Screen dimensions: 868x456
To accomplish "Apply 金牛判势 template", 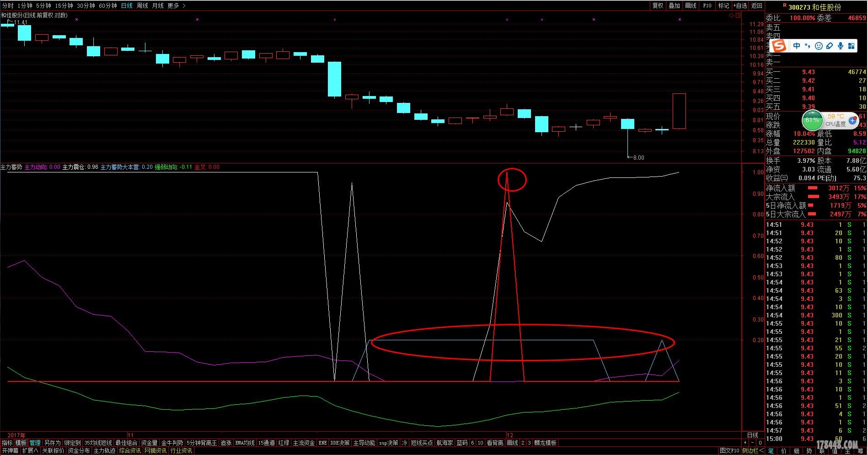I will [x=172, y=443].
